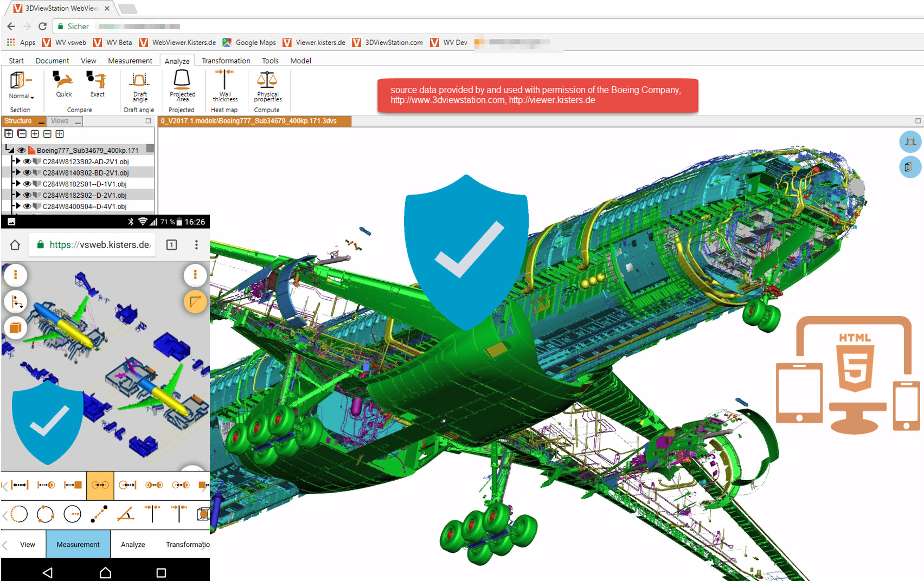This screenshot has height=581, width=924.
Task: Expand the C284W8182S02--D-2V1.obj tree node
Action: [18, 195]
